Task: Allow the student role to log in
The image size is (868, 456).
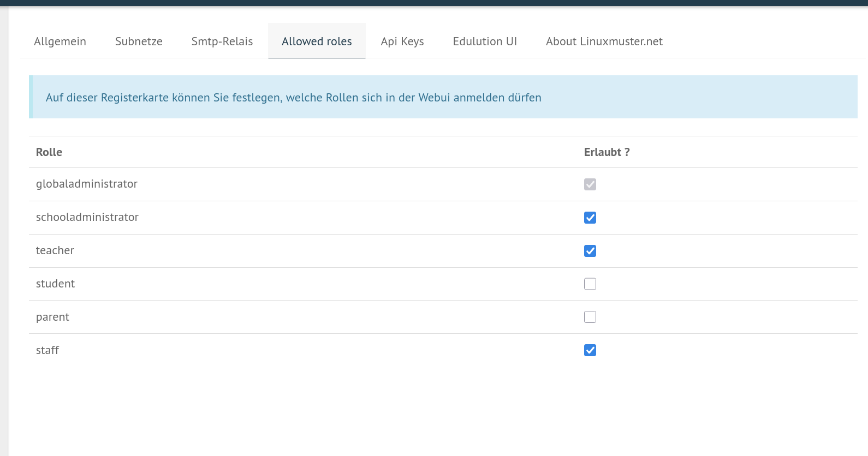Action: point(590,284)
